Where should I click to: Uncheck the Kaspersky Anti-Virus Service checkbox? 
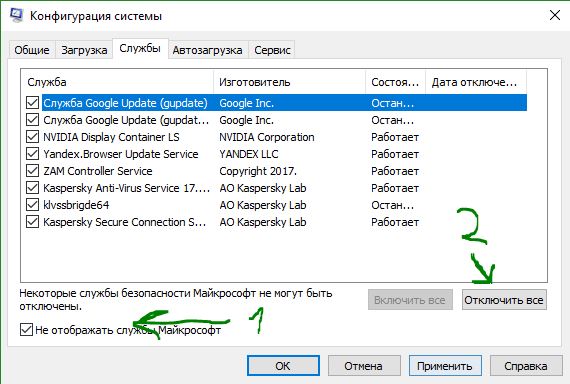click(32, 188)
